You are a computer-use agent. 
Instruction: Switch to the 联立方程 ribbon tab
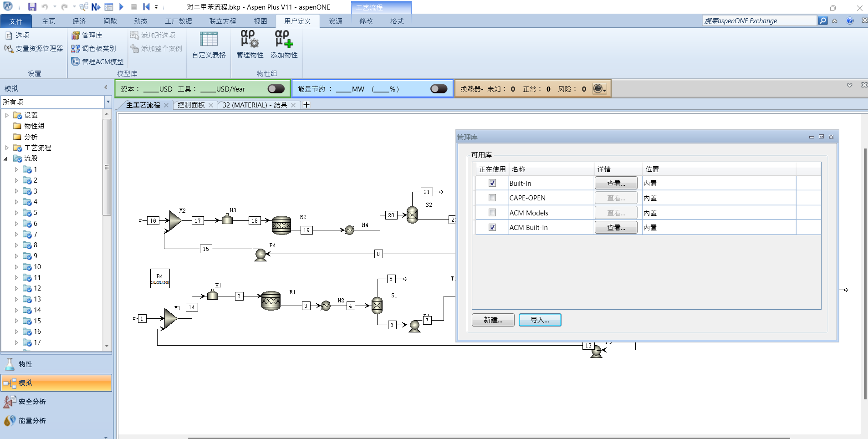[223, 21]
